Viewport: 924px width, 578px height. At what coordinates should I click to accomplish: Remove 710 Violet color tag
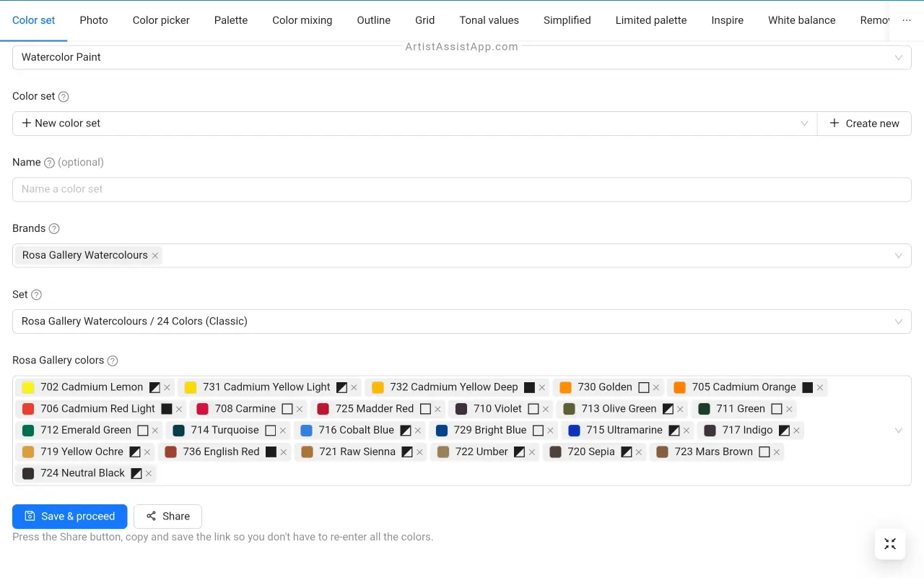(545, 409)
